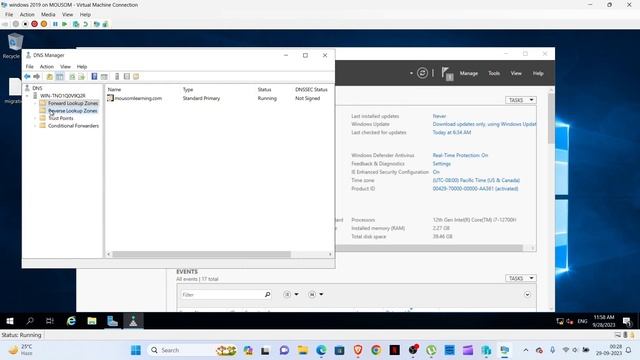Open File Explorer from guest taskbar
640x360 pixels.
pyautogui.click(x=92, y=321)
